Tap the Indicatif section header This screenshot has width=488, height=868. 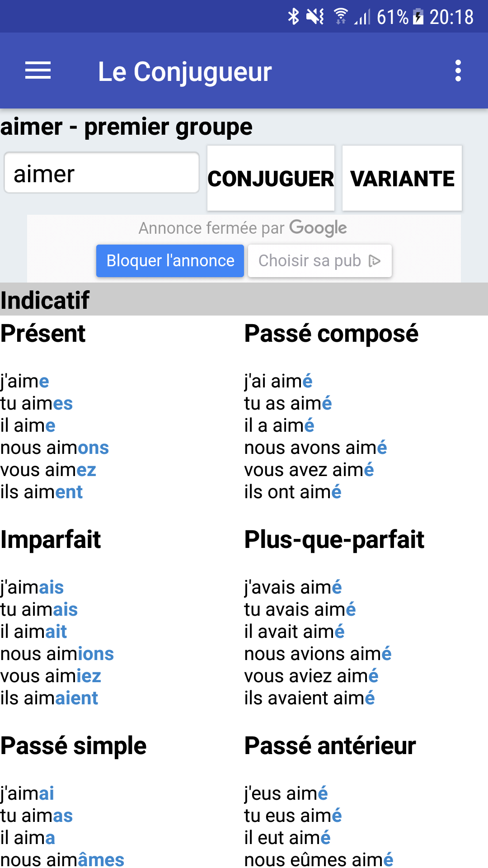244,299
